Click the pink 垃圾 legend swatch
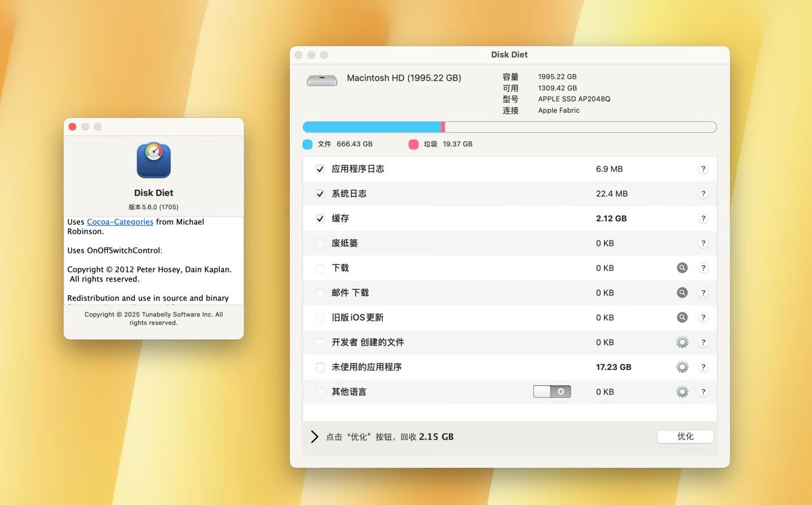Screen dimensions: 812x505 (413, 144)
